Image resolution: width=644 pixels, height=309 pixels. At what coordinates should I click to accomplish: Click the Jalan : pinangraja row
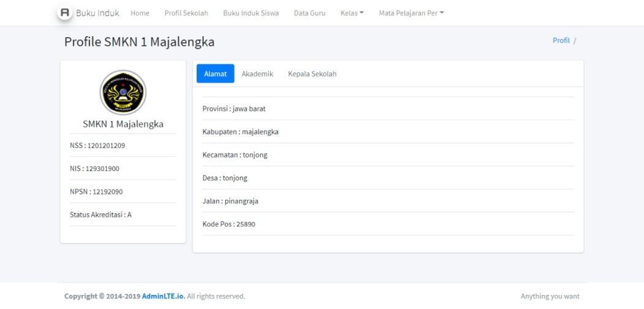pyautogui.click(x=388, y=200)
